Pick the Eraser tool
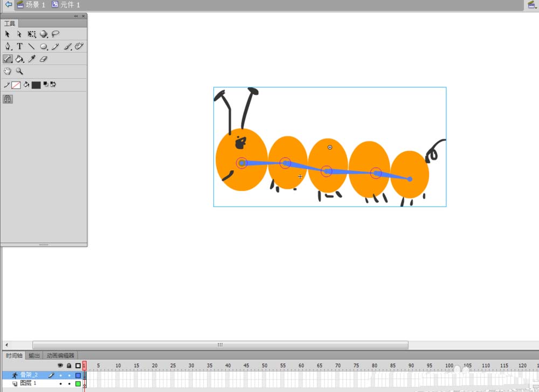Screen dimensions: 539x392 44,59
